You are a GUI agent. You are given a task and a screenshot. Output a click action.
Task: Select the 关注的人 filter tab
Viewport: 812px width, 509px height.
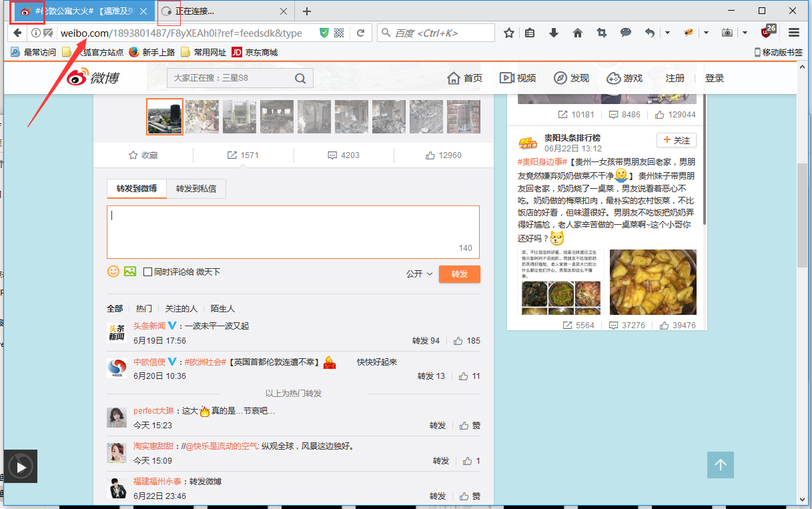(x=181, y=309)
